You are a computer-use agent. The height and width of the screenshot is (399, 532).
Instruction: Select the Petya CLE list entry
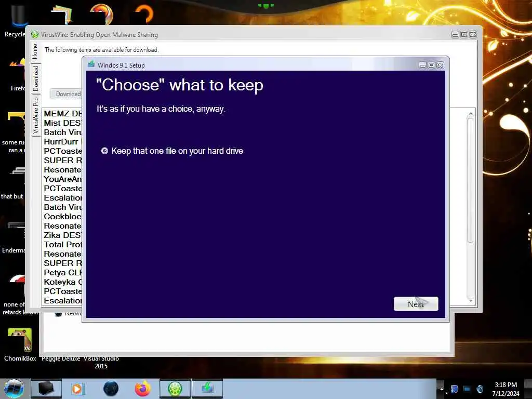tap(62, 272)
